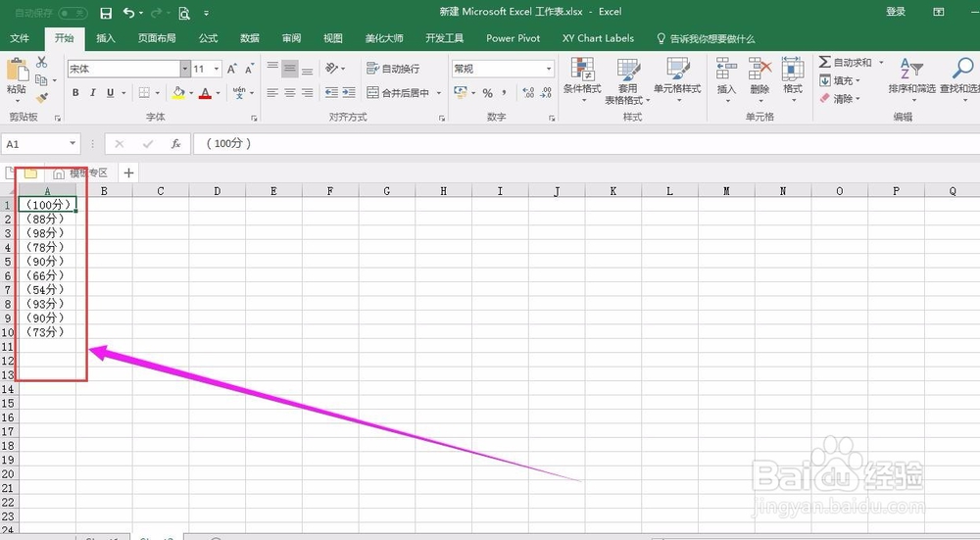Open the font group dialog launcher
Screen dimensions: 980x540
pos(255,118)
